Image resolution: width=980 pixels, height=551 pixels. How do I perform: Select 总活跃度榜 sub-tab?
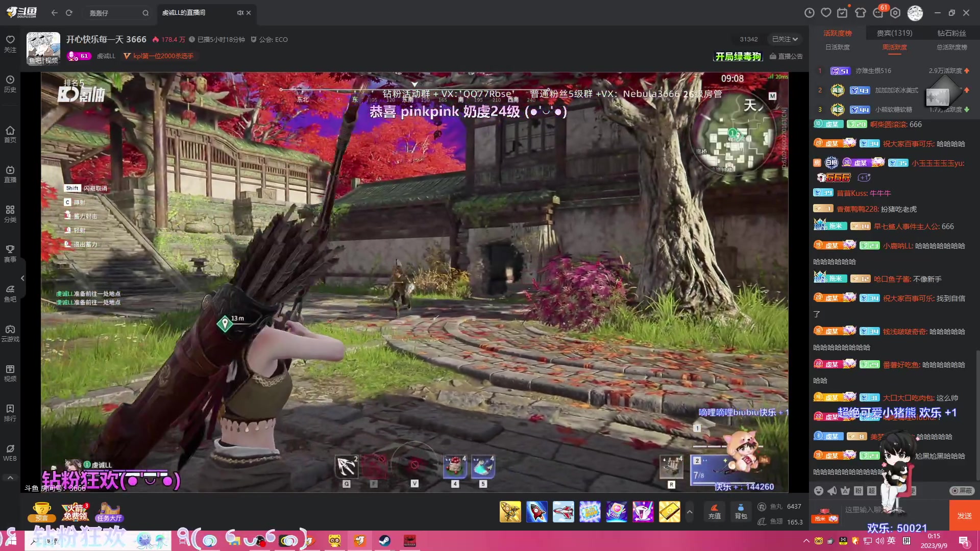tap(952, 47)
